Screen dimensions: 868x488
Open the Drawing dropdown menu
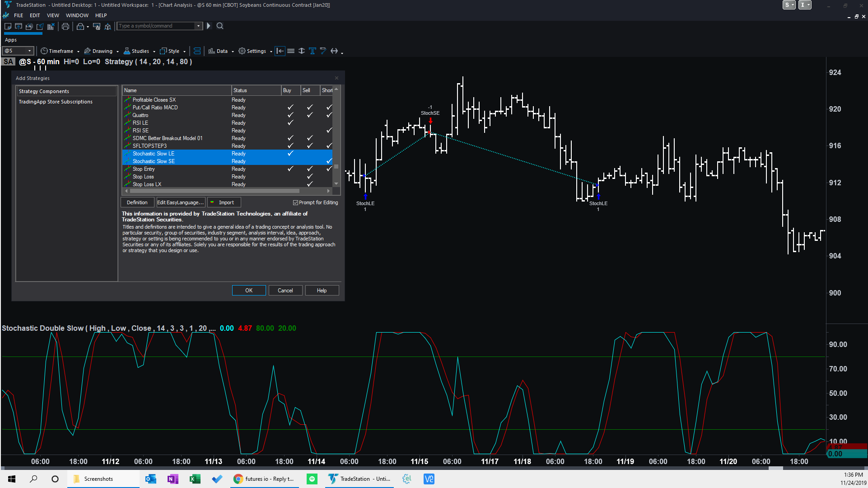point(101,51)
